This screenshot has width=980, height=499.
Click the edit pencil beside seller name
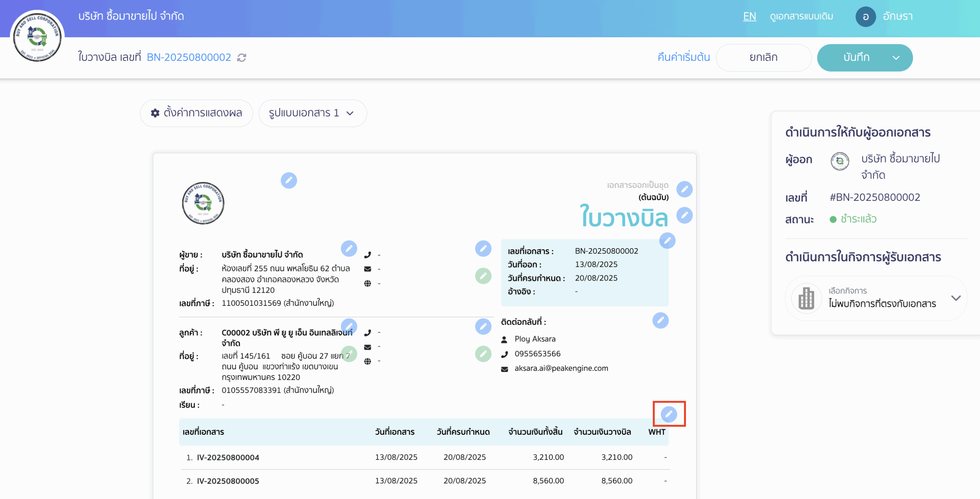pos(349,249)
